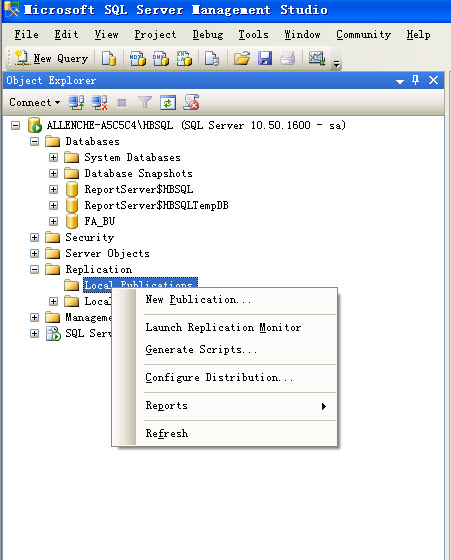Click the Activity Monitor toolbar icon
Image resolution: width=451 pixels, height=560 pixels.
[x=317, y=58]
